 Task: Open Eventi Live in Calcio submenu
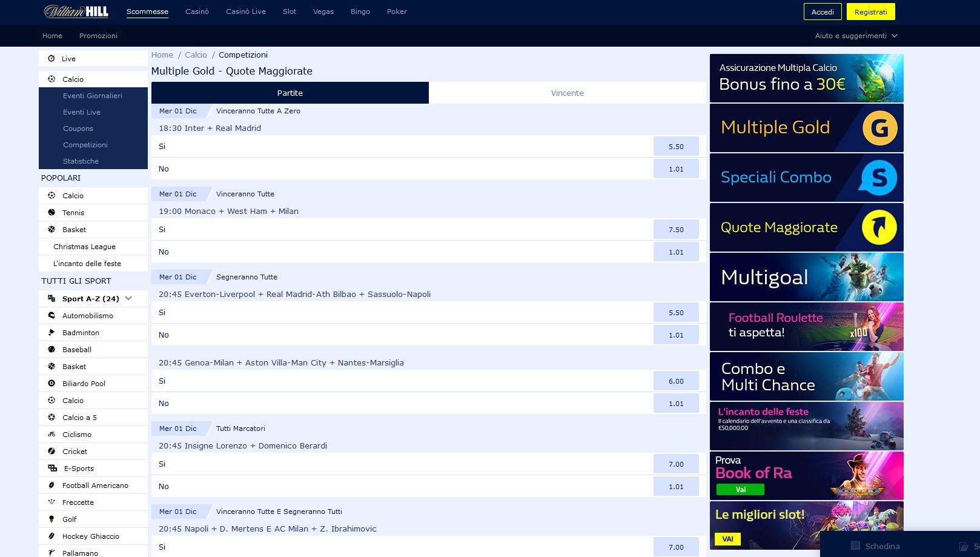(x=82, y=112)
